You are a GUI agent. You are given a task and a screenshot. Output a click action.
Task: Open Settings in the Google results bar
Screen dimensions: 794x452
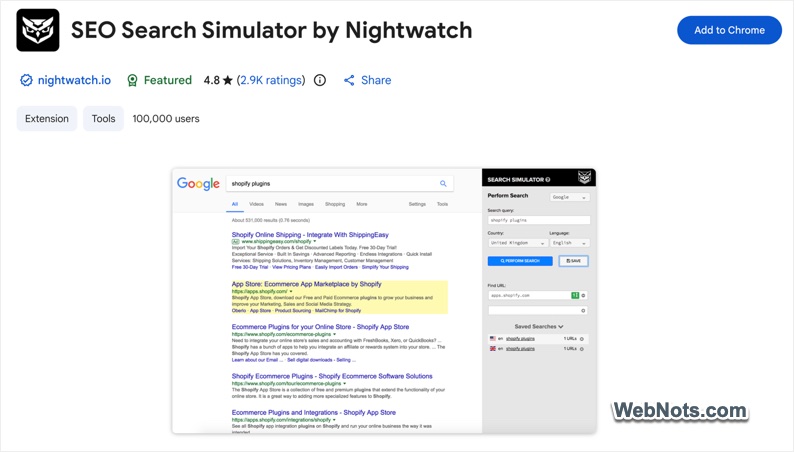(417, 204)
